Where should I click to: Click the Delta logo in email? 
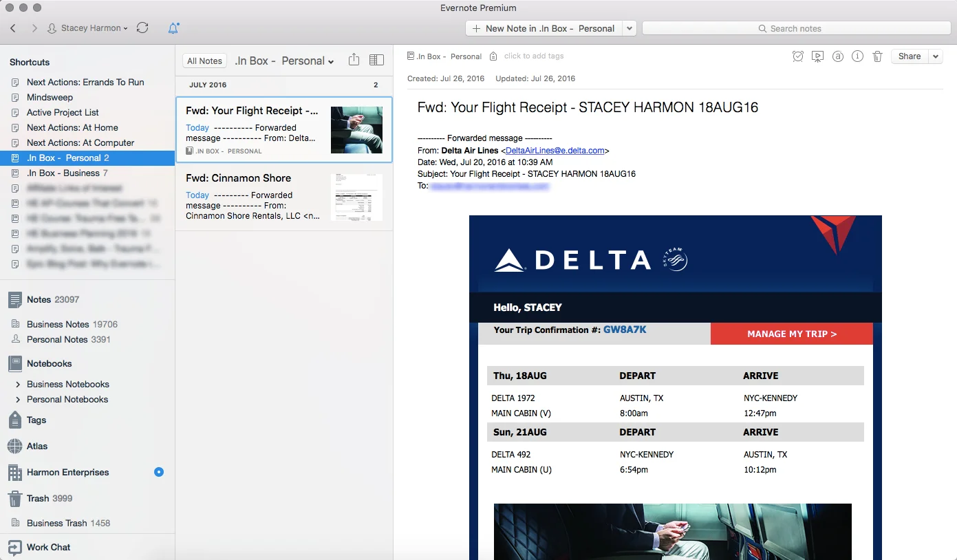572,259
